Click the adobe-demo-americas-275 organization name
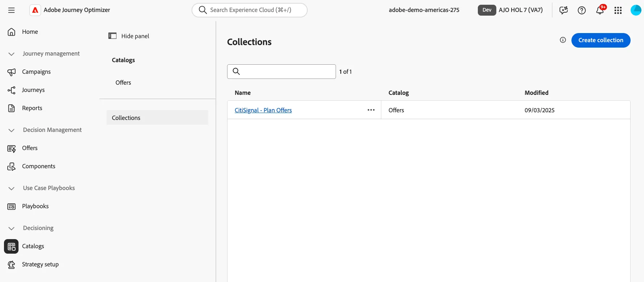644x282 pixels. (x=424, y=10)
